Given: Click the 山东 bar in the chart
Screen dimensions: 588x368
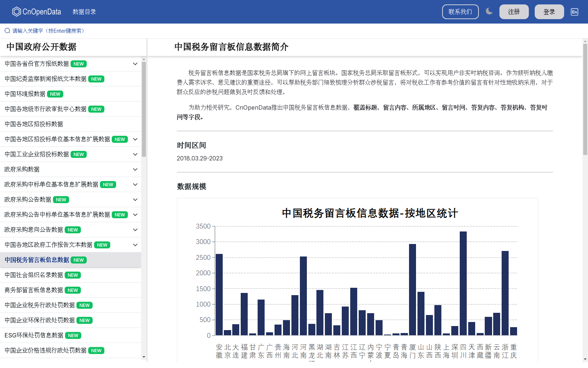Looking at the screenshot, I should tap(421, 314).
